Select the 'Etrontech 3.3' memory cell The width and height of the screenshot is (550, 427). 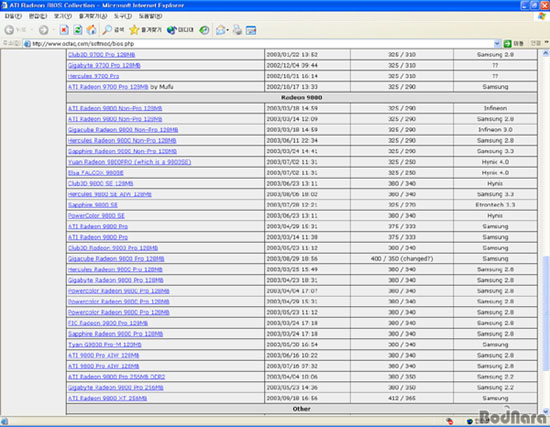pos(495,205)
